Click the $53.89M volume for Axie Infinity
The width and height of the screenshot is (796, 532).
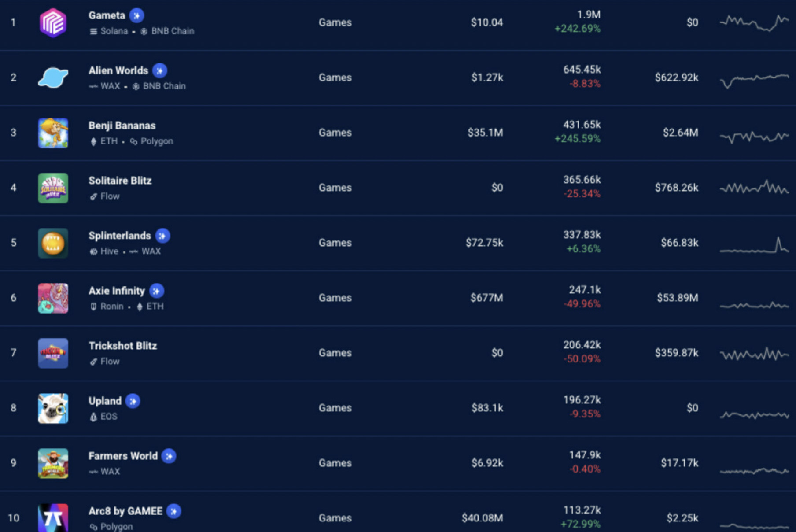click(678, 298)
